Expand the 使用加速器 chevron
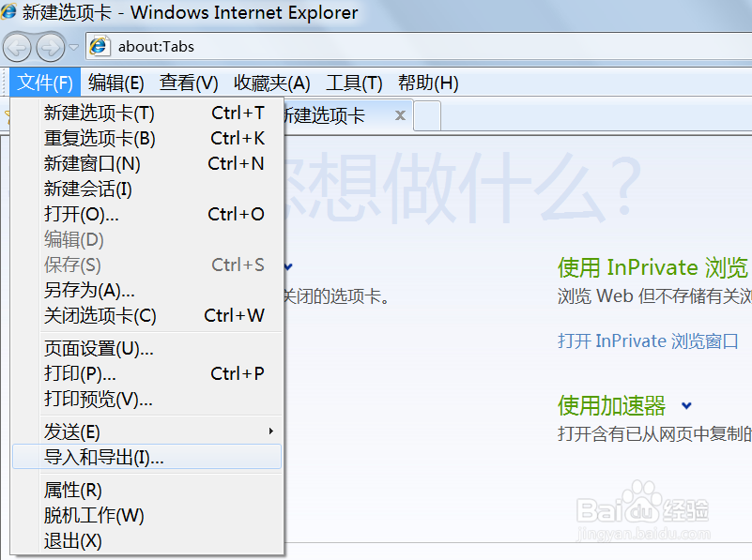Viewport: 752px width, 560px height. point(687,406)
